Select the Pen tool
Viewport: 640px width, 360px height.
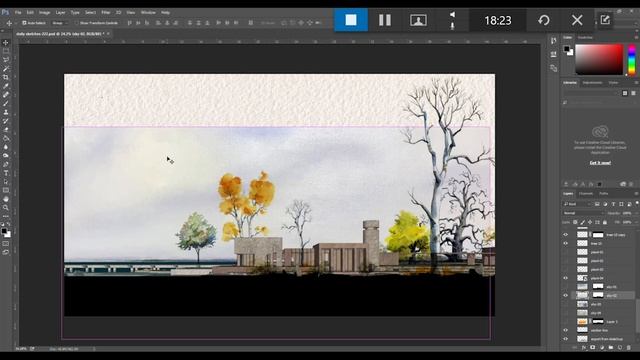6,164
